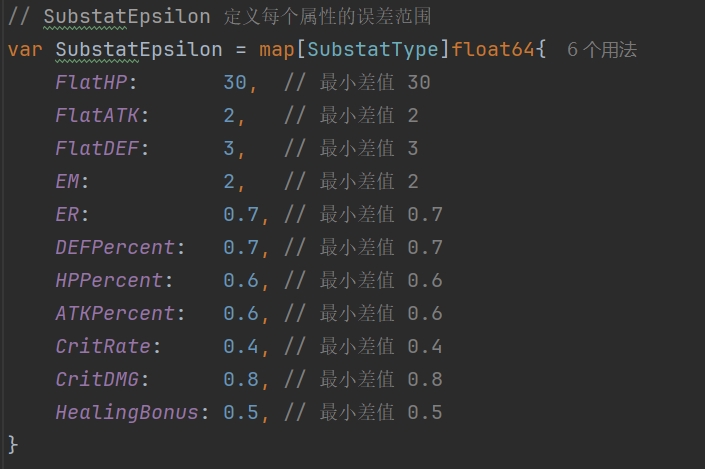
Task: Select the FlatDEF key name
Action: 97,148
